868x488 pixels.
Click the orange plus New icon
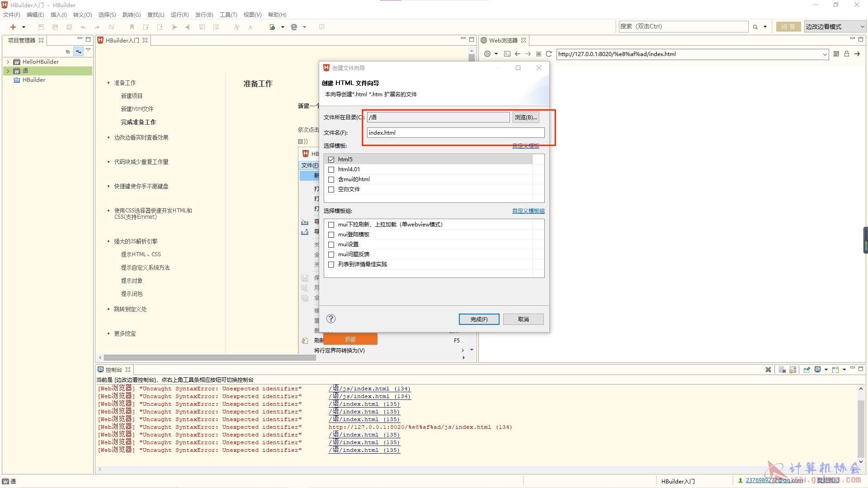[x=13, y=27]
